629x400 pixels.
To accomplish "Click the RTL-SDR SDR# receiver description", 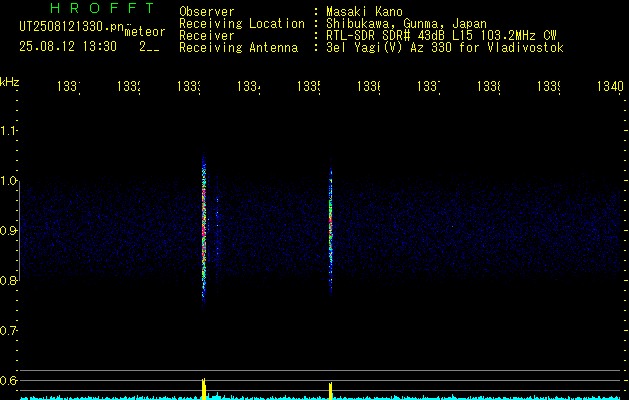I will click(x=441, y=36).
